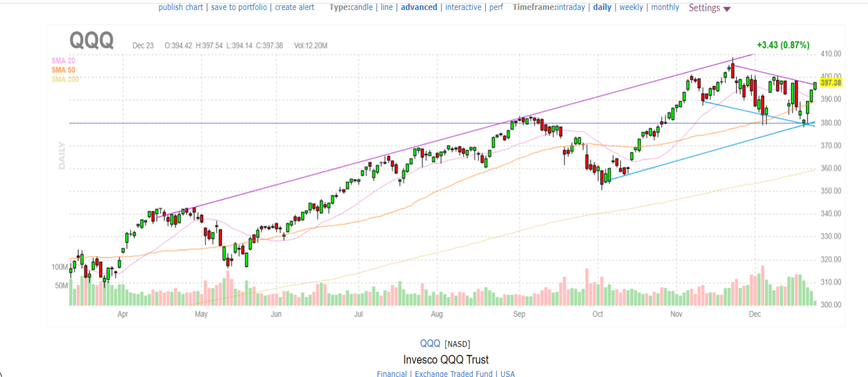868x377 pixels.
Task: Click the 'SMA 50' legend label
Action: coord(63,70)
